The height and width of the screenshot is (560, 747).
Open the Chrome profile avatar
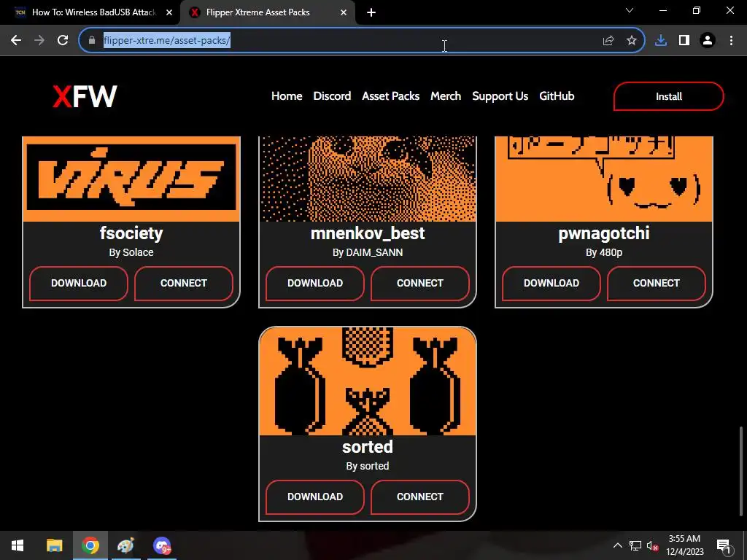click(708, 41)
